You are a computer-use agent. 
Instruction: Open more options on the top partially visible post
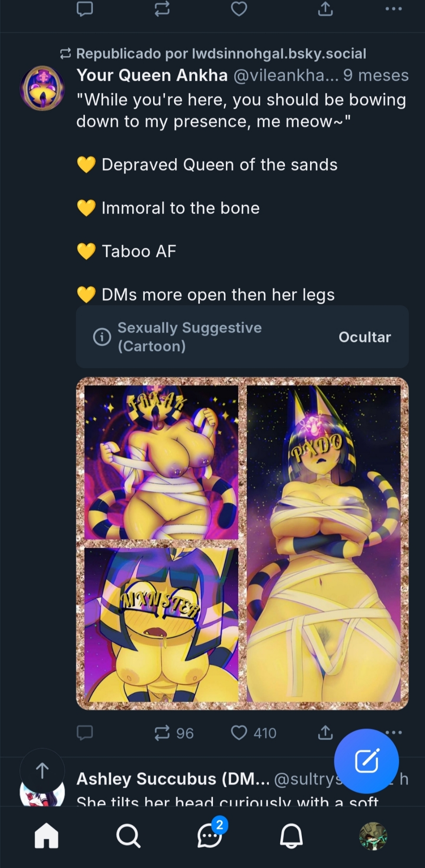point(394,9)
